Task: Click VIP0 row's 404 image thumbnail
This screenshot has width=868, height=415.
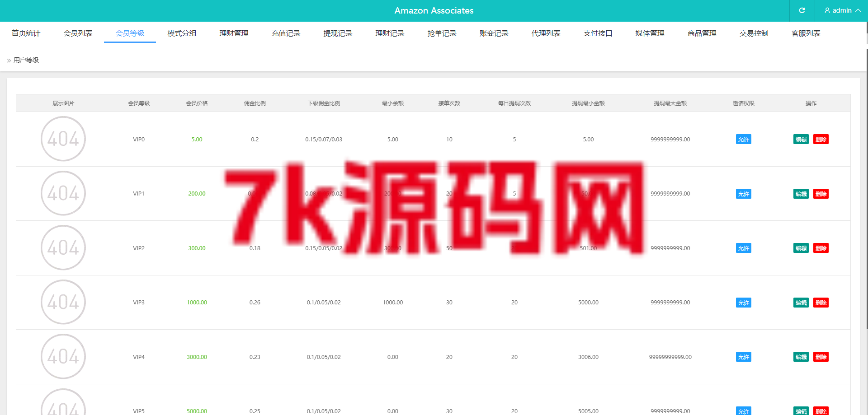Action: pyautogui.click(x=63, y=139)
